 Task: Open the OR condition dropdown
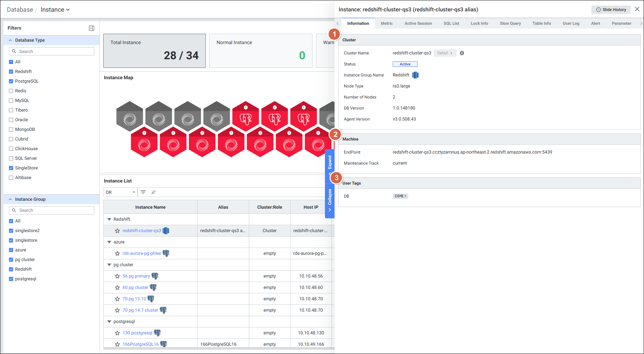pos(120,192)
